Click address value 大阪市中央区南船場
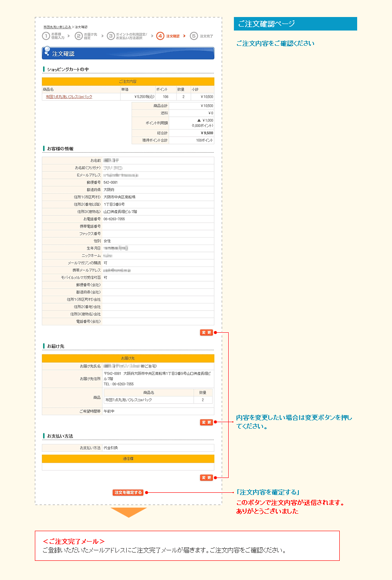Image resolution: width=392 pixels, height=580 pixels. [119, 197]
